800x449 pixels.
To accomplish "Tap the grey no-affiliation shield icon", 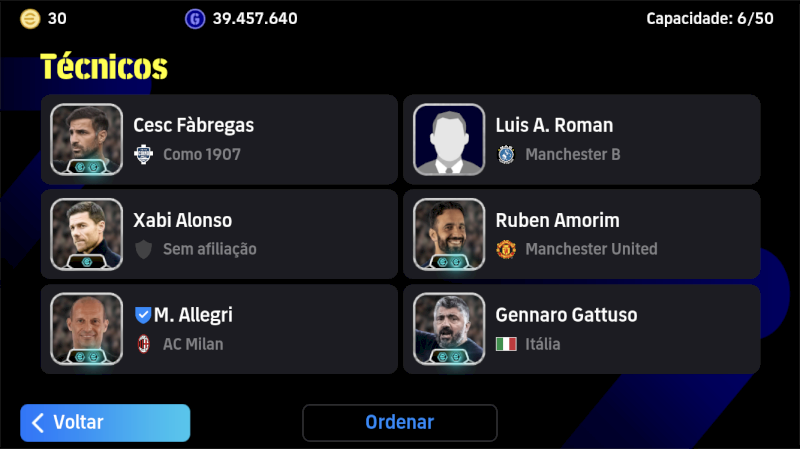I will tap(143, 249).
